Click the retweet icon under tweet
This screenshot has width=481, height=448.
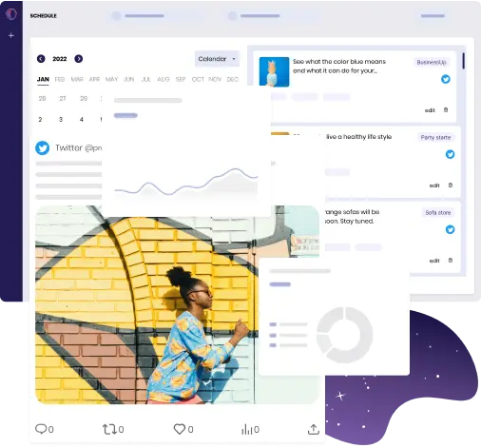click(109, 429)
